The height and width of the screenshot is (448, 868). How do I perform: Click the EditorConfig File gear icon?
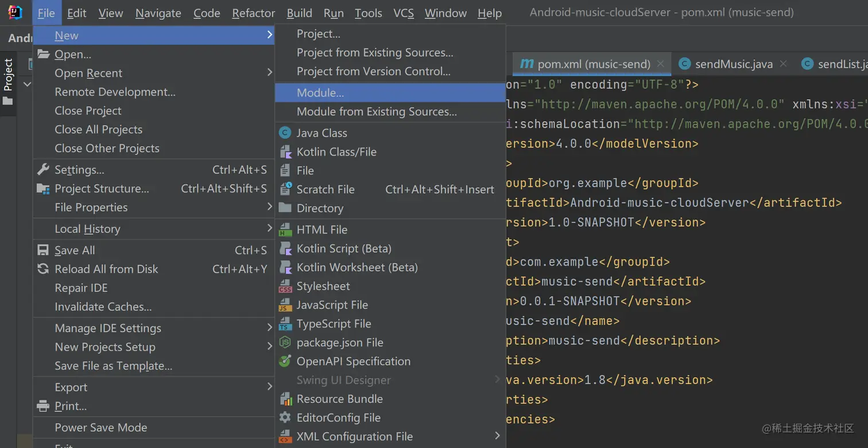pyautogui.click(x=285, y=418)
